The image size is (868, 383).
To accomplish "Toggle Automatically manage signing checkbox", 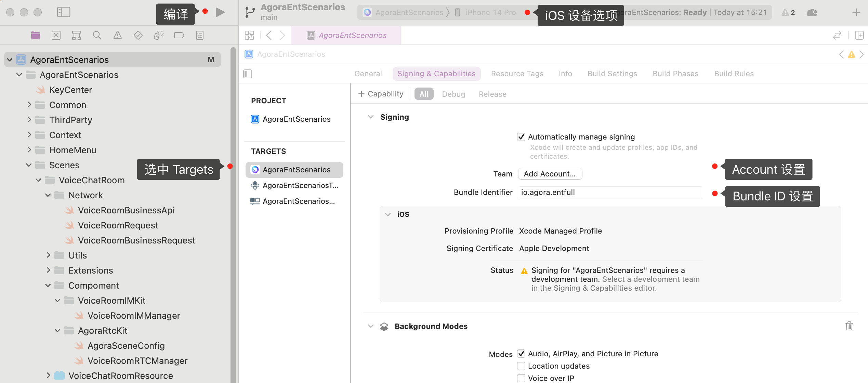I will 521,137.
